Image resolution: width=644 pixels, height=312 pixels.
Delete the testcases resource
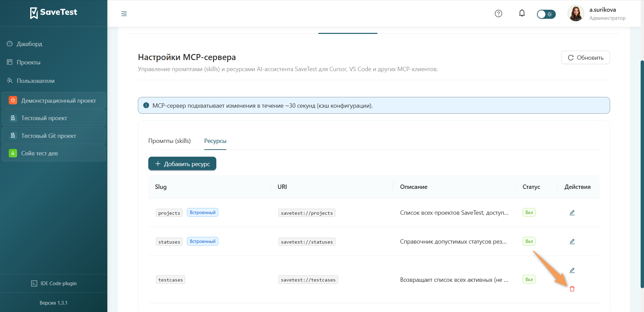click(572, 289)
